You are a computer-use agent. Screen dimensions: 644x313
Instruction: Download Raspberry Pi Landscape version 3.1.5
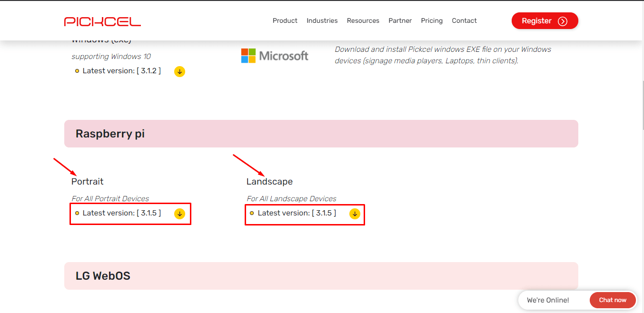[x=355, y=214]
